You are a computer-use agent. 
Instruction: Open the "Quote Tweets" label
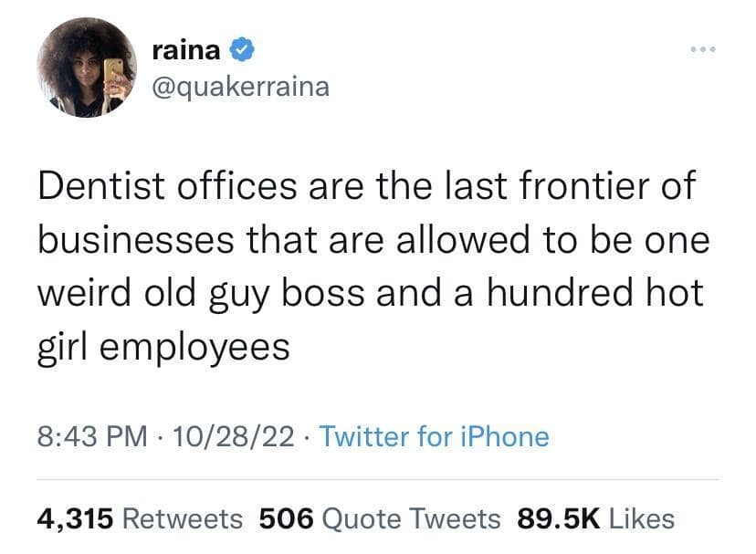point(413,518)
